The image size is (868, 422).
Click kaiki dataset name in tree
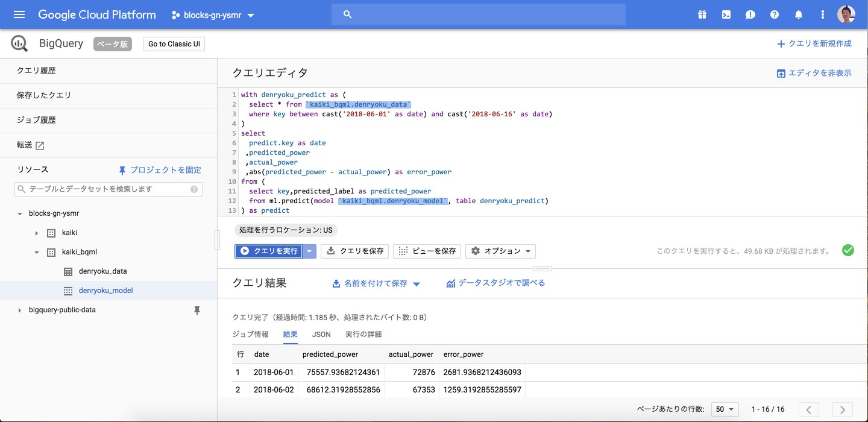point(69,233)
